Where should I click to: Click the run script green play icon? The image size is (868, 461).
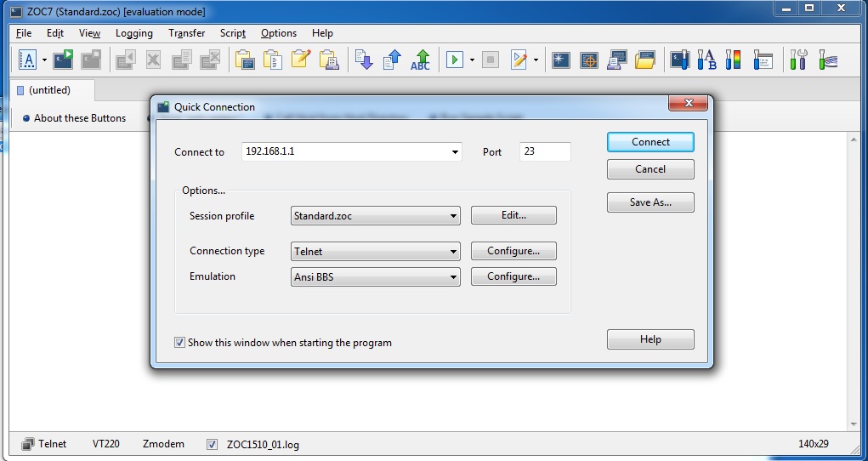click(455, 60)
